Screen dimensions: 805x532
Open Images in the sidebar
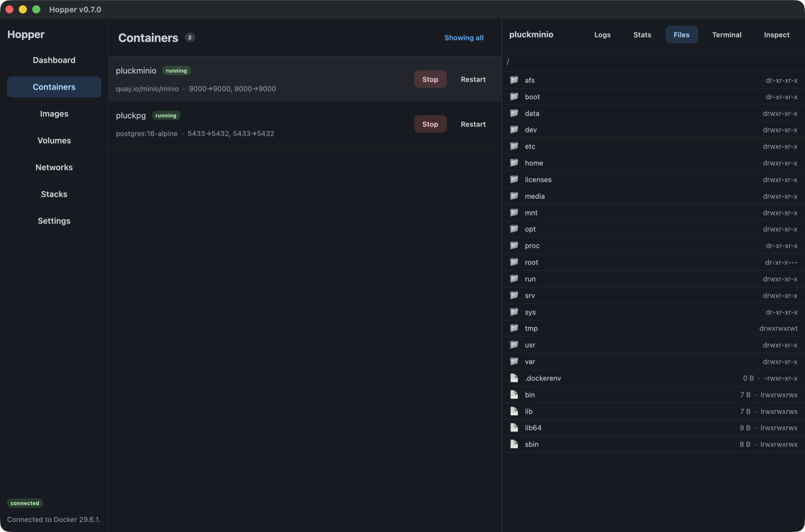pos(54,113)
